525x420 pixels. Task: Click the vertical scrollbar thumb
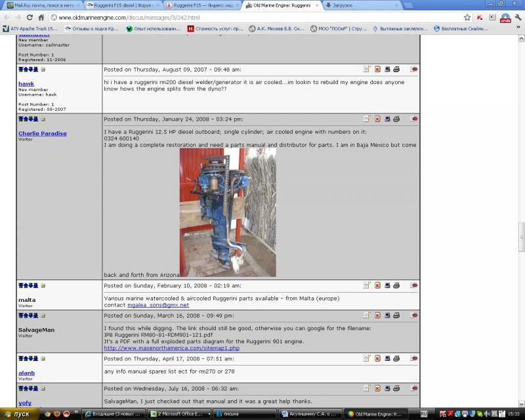pos(522,237)
